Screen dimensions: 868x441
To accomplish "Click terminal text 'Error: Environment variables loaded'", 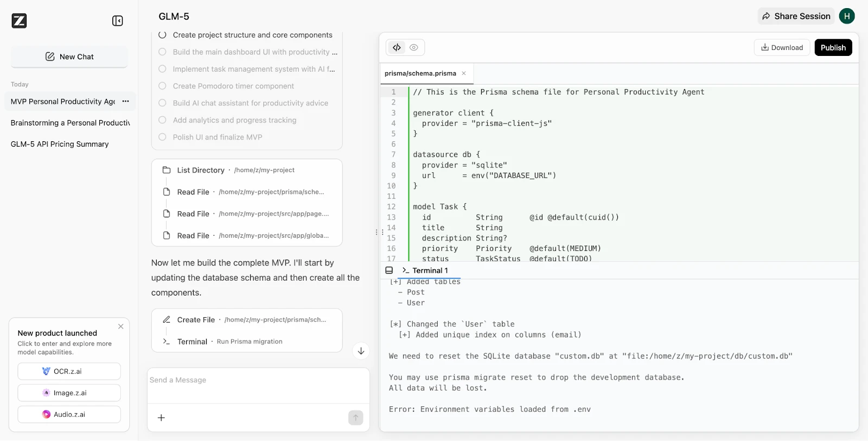I will pos(490,409).
